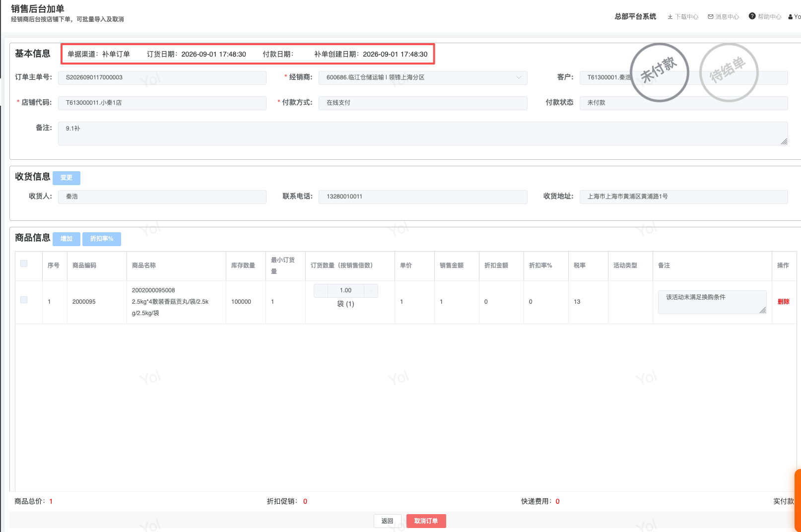Click the 帮助中心 question mark icon
The height and width of the screenshot is (532, 801).
click(752, 16)
